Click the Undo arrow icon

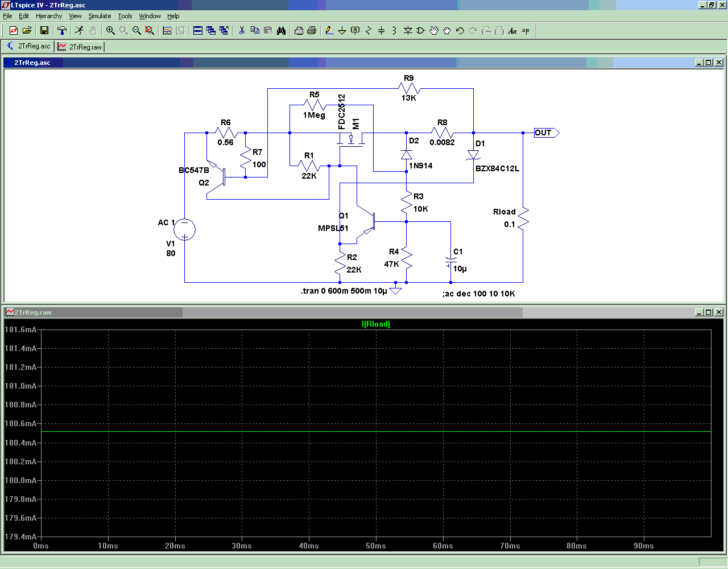(460, 30)
